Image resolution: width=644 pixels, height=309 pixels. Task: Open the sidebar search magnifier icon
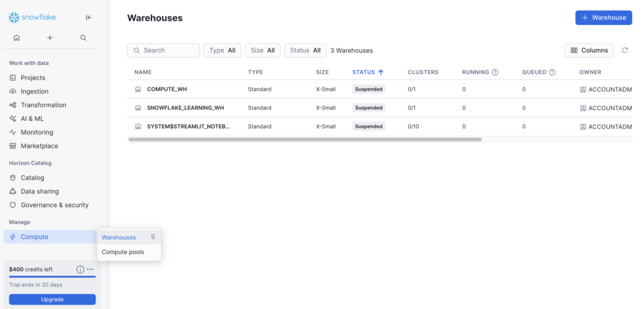tap(84, 38)
